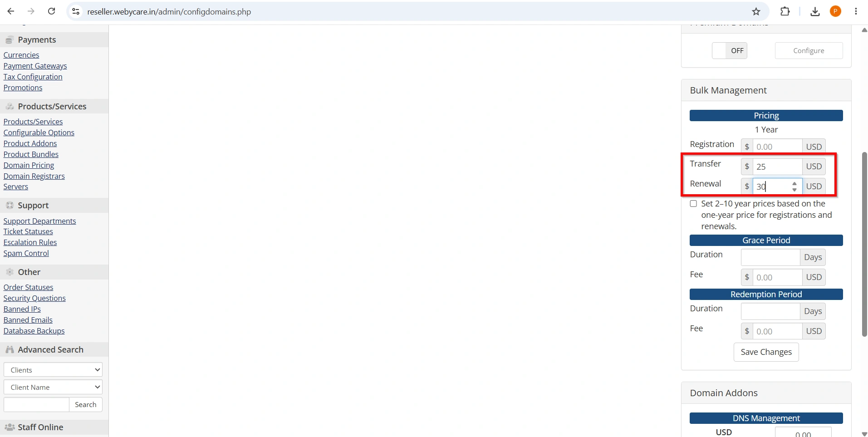Open the site information icon in the address bar
Image resolution: width=868 pixels, height=437 pixels.
[76, 11]
